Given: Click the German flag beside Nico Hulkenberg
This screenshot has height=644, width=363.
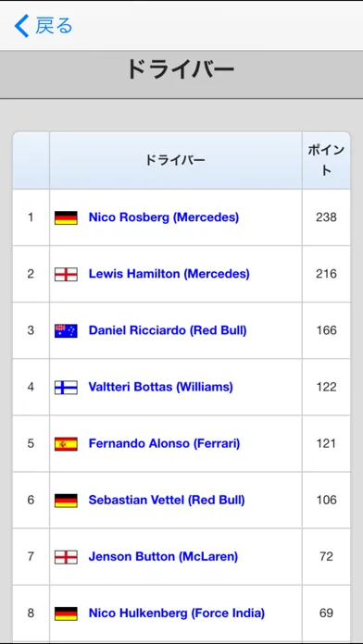Looking at the screenshot, I should [66, 613].
